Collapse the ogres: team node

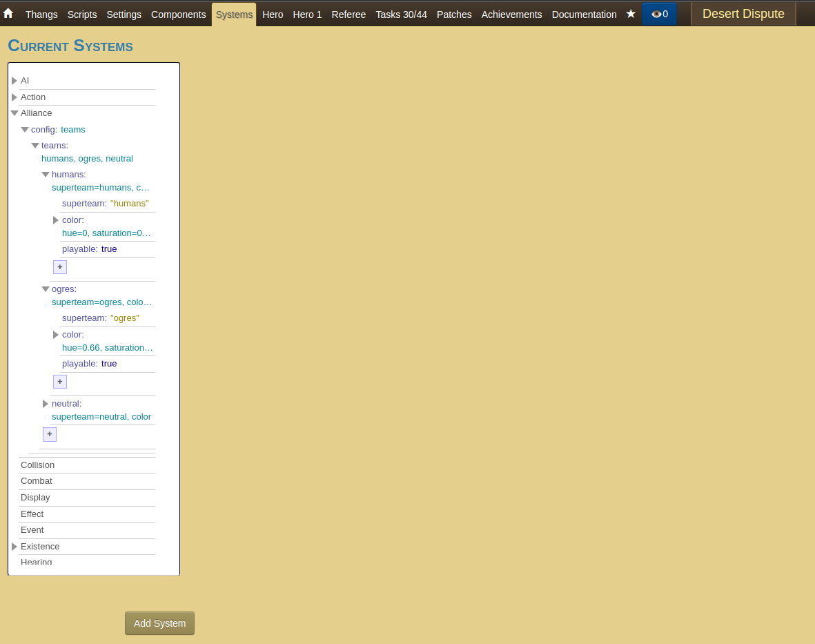click(x=46, y=289)
